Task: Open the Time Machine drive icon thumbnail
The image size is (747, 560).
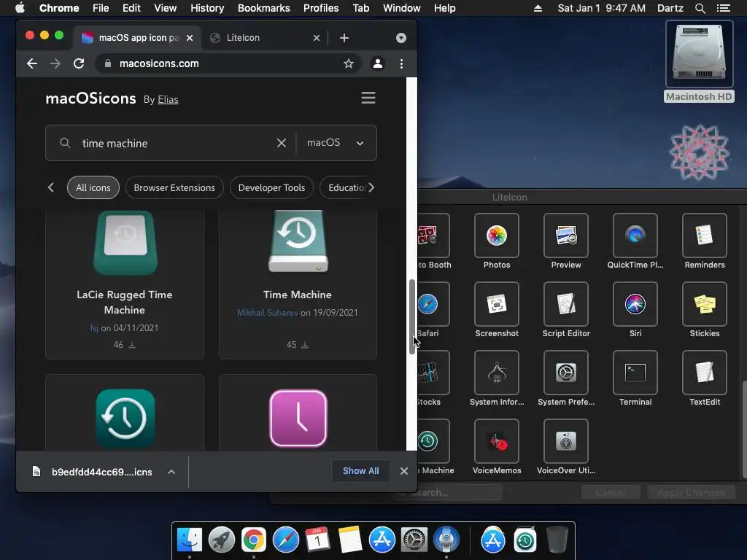Action: click(298, 241)
